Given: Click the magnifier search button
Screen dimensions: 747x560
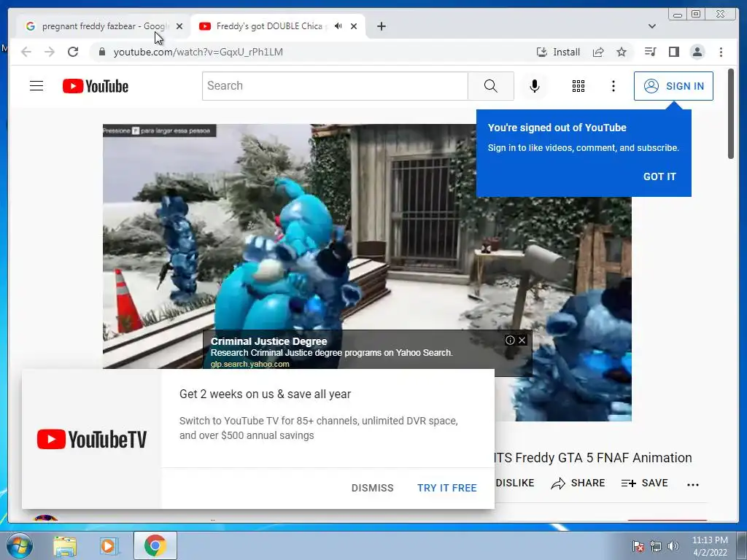Looking at the screenshot, I should (x=491, y=86).
